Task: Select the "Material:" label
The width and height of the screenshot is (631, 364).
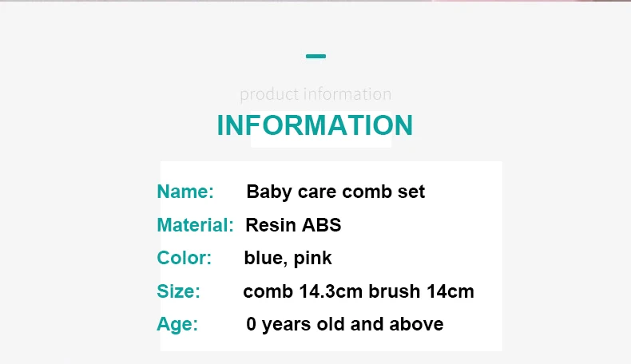Action: (x=195, y=225)
